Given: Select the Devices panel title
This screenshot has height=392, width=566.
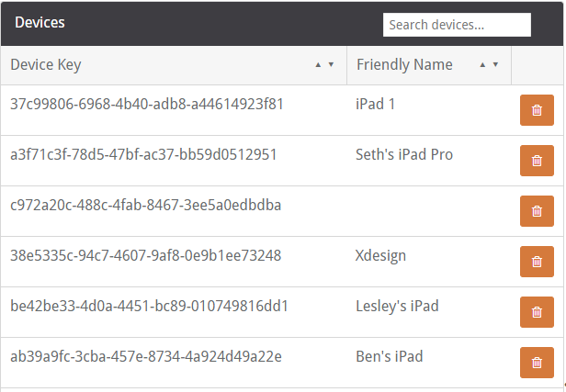Looking at the screenshot, I should pos(40,23).
